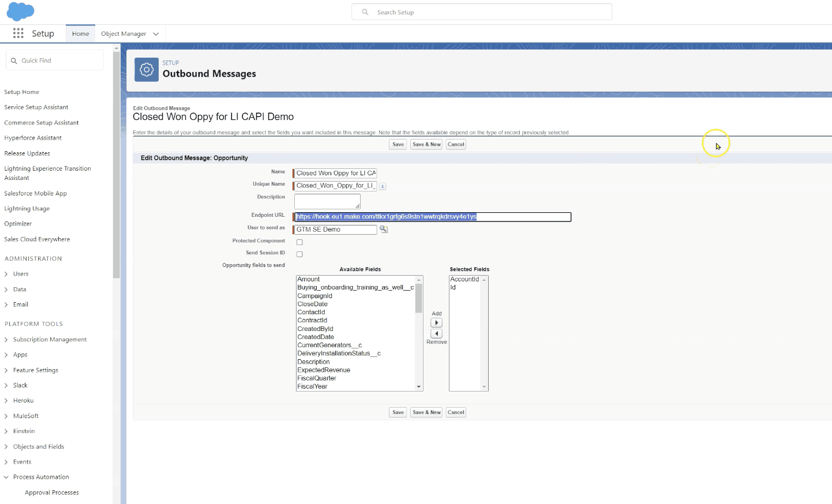
Task: Click the Quick Find search icon
Action: pos(14,60)
